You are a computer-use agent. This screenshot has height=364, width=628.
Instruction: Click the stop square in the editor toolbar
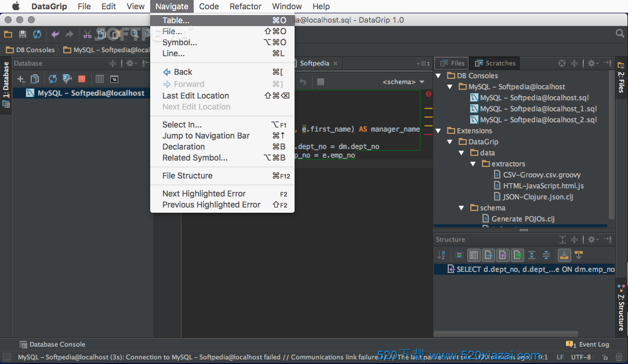321,82
